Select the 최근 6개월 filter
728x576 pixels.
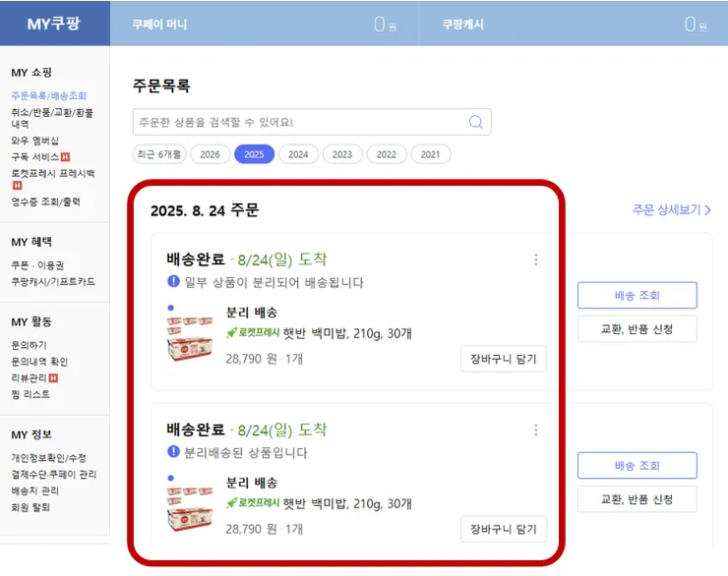(x=159, y=154)
